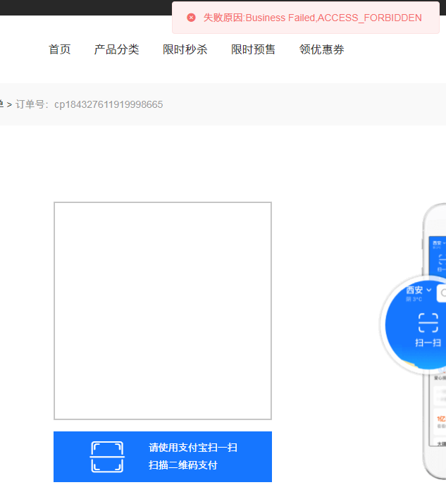The width and height of the screenshot is (446, 504).
Task: Click the ACCESS_FORBIDDEN failure message text
Action: tap(313, 18)
